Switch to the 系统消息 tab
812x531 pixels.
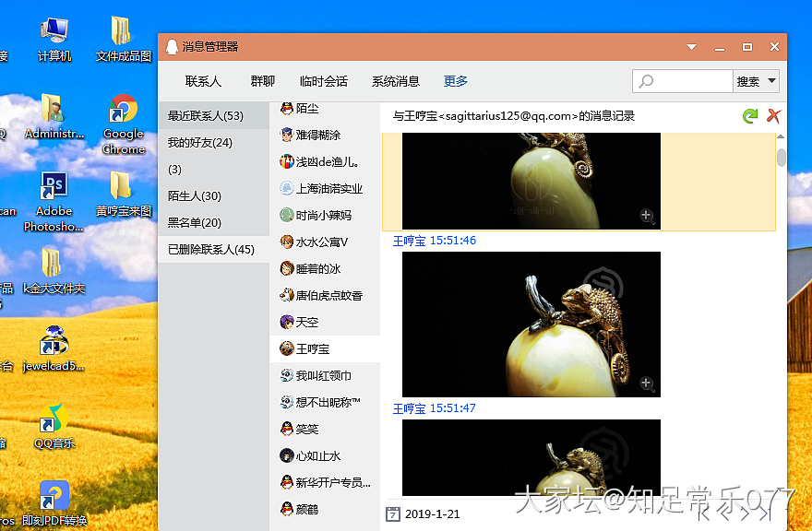point(395,81)
